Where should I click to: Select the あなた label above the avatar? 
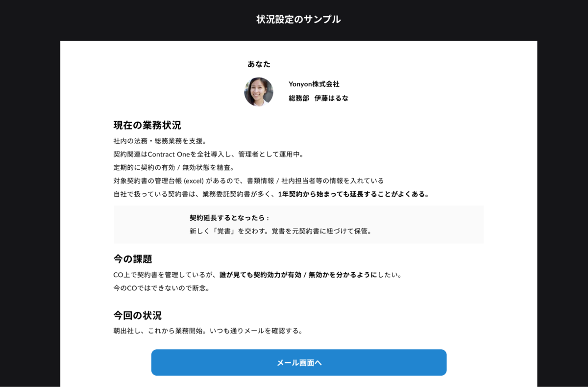[x=259, y=64]
